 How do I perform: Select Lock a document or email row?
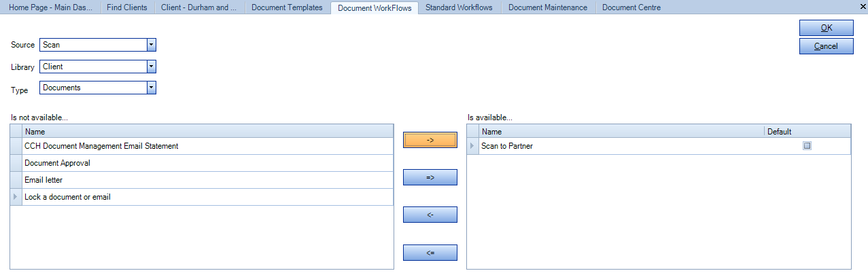tap(207, 197)
